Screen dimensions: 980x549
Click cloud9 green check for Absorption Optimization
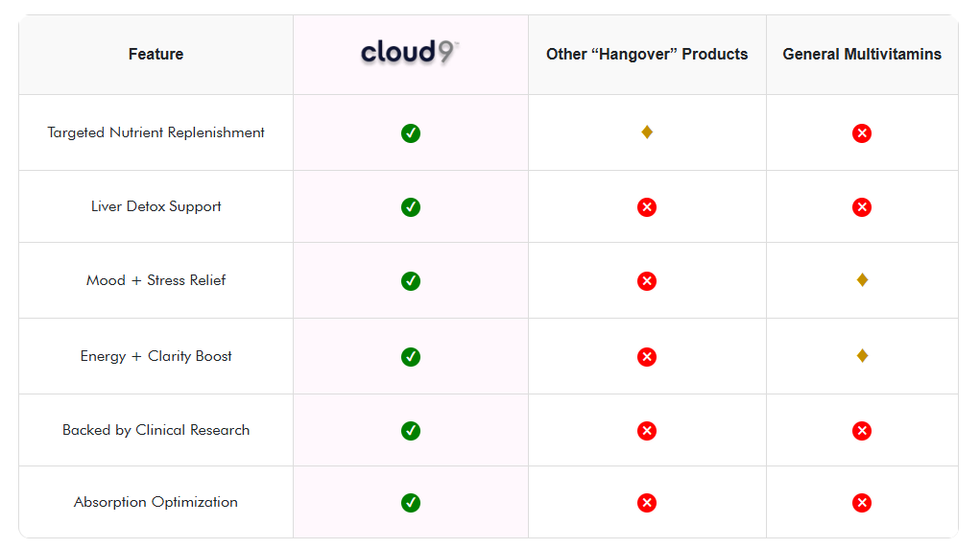click(411, 503)
